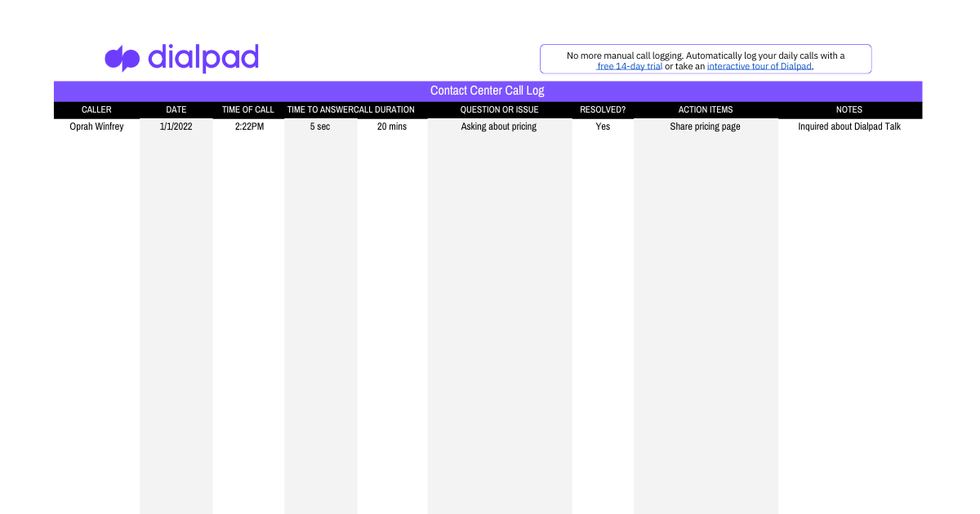Select the 1/1/2022 date cell
Image resolution: width=980 pixels, height=514 pixels.
click(x=176, y=126)
